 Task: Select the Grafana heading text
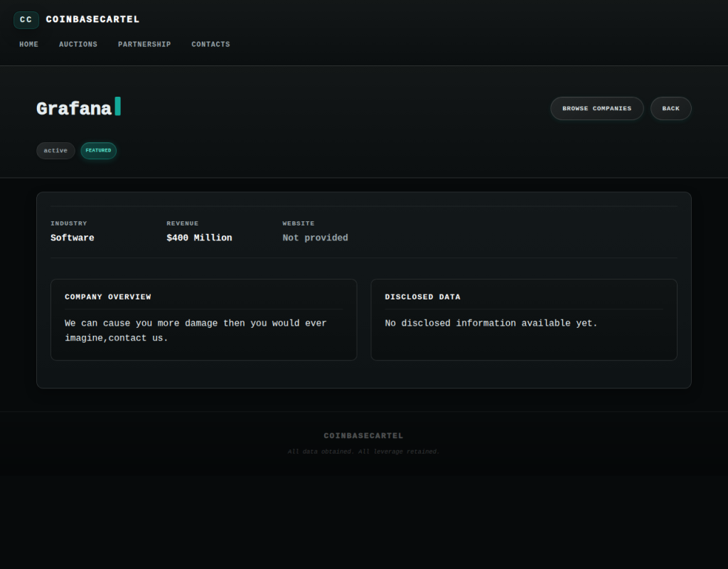coord(74,109)
